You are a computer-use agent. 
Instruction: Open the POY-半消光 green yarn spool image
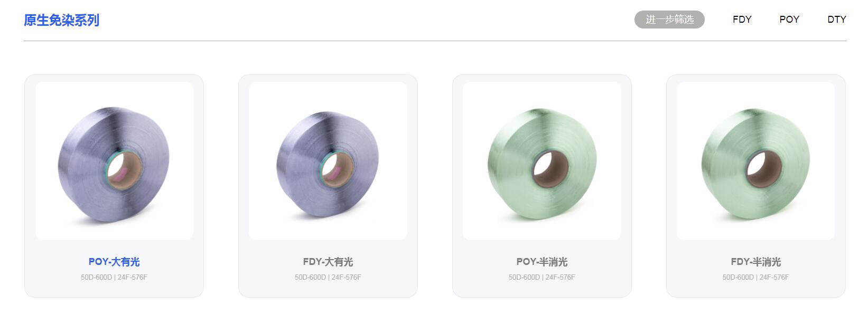(x=542, y=161)
